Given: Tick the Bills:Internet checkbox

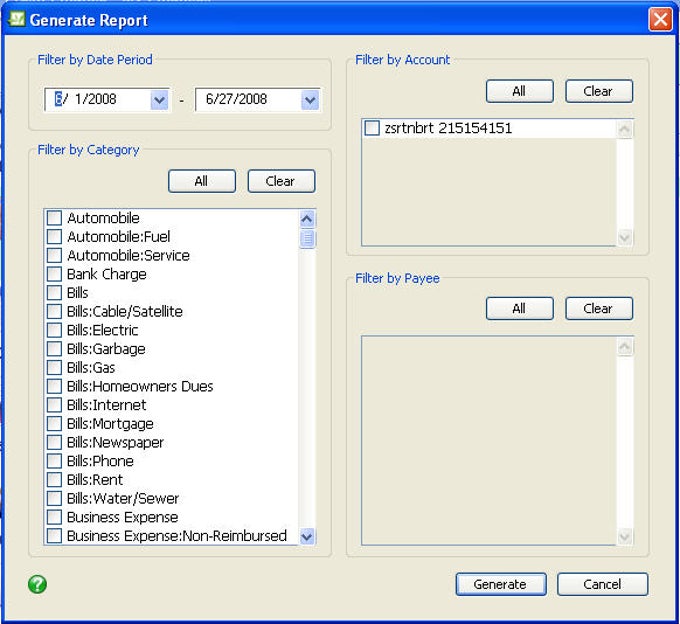Looking at the screenshot, I should (54, 405).
